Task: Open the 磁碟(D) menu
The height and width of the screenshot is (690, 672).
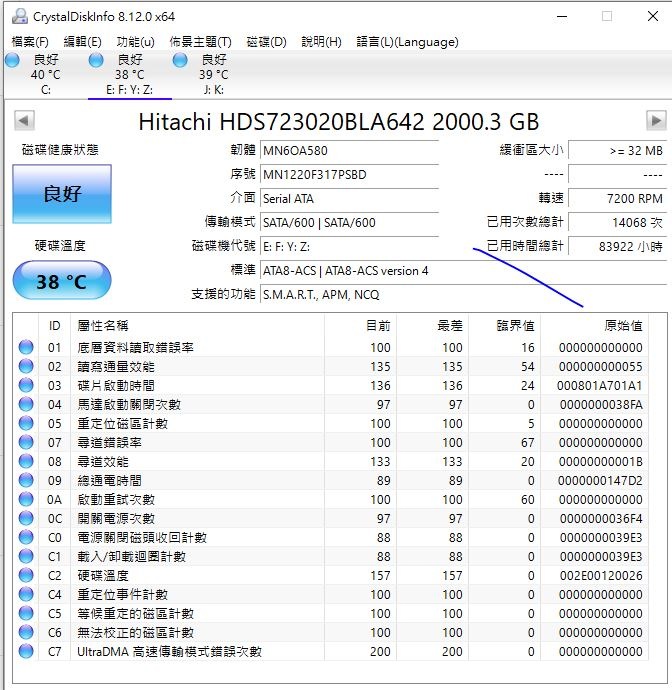Action: click(266, 42)
